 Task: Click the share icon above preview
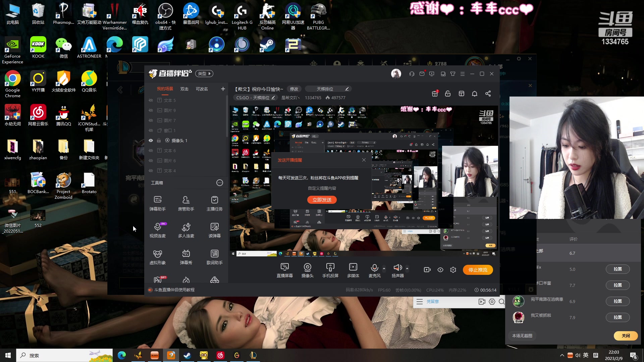[x=488, y=94]
